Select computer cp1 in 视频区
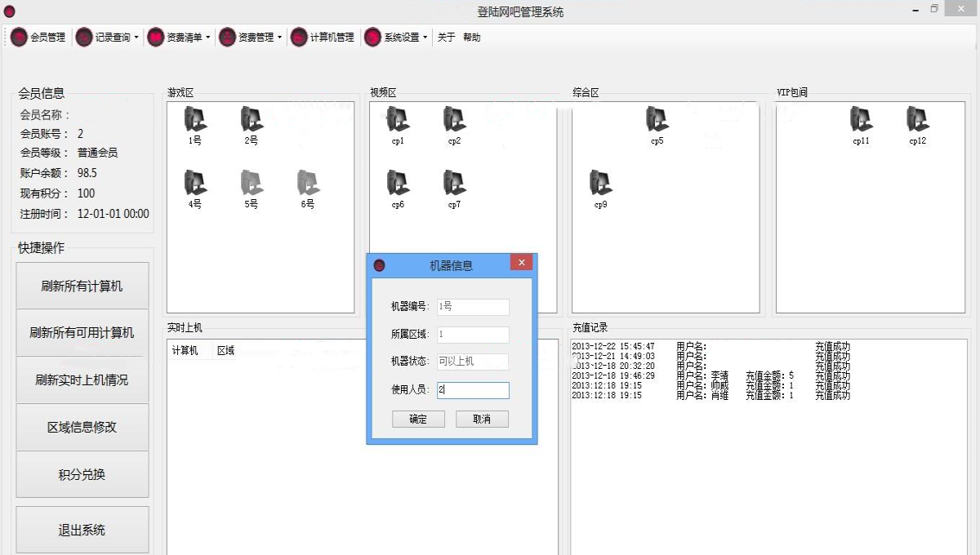 pyautogui.click(x=398, y=126)
